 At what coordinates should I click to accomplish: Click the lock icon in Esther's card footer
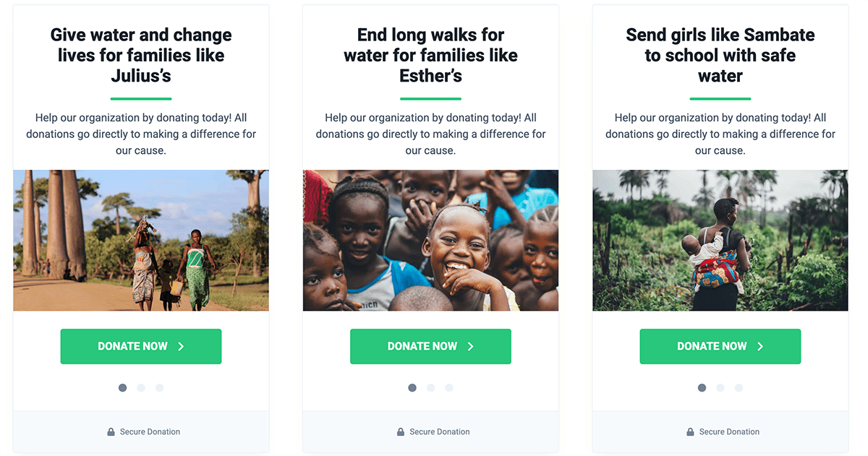pos(401,432)
